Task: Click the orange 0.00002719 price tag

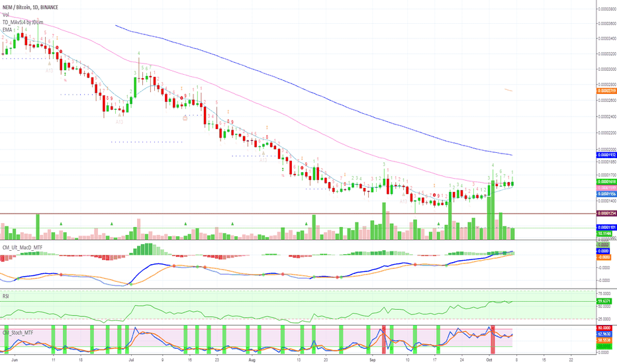Action: [x=606, y=91]
